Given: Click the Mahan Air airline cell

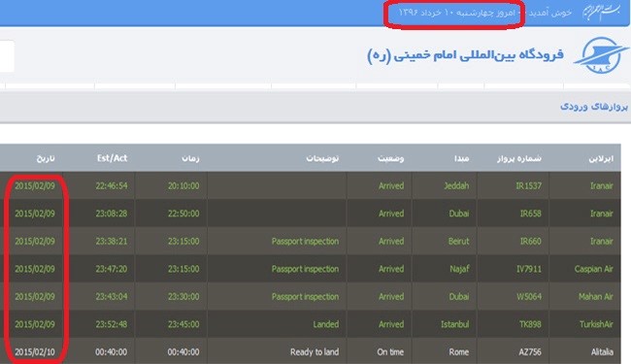Looking at the screenshot, I should point(596,296).
